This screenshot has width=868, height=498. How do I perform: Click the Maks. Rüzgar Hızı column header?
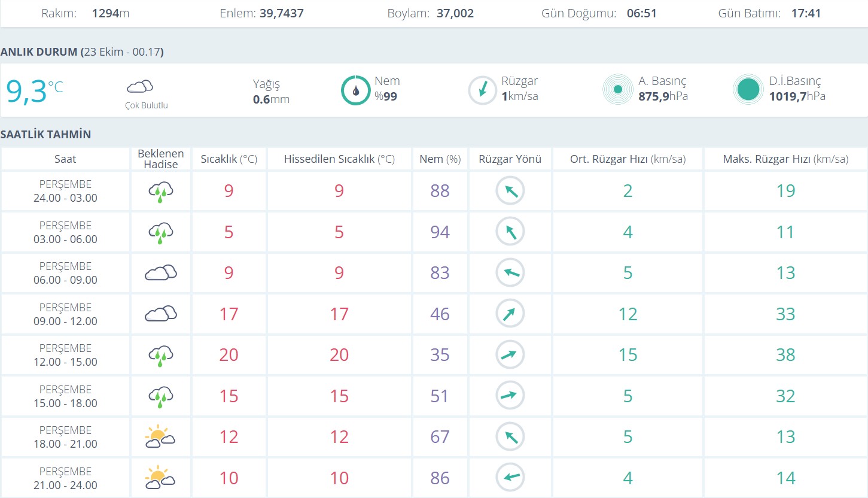(x=785, y=159)
